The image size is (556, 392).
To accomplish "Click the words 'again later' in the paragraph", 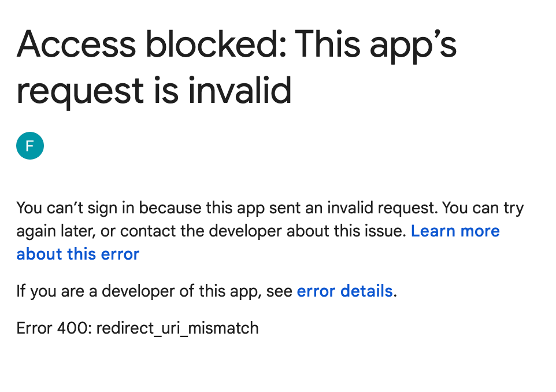I will click(55, 231).
